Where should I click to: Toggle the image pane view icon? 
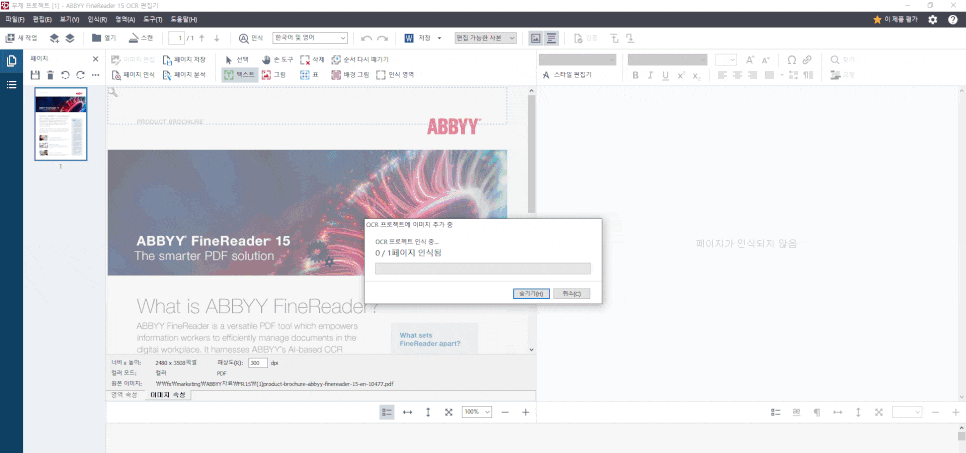[x=535, y=38]
